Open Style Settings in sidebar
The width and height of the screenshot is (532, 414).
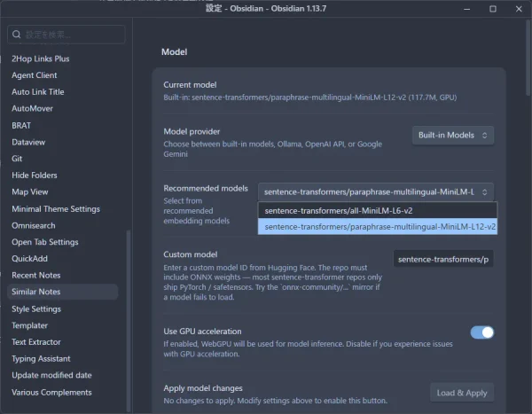[x=36, y=309]
